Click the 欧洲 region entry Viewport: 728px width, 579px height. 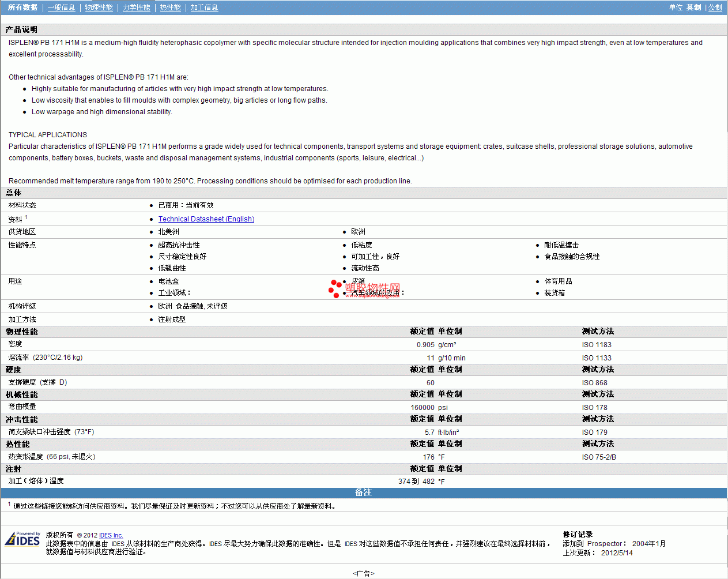pyautogui.click(x=358, y=232)
